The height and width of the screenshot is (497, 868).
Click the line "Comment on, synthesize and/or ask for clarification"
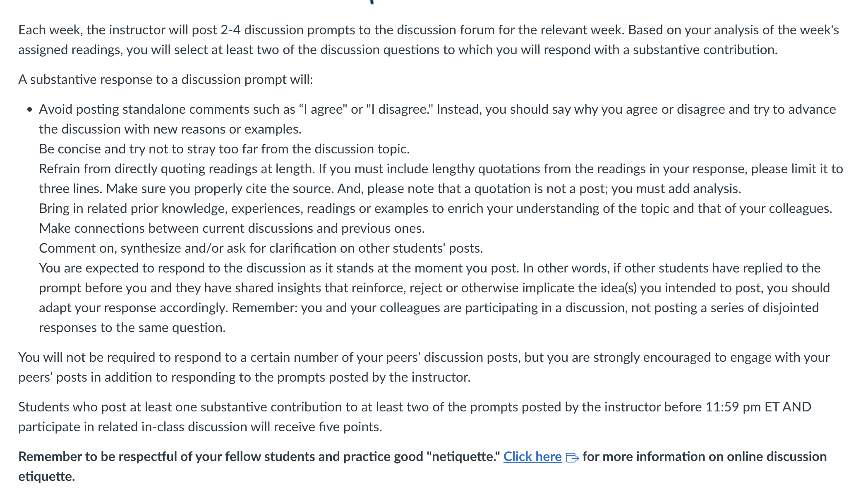[261, 248]
